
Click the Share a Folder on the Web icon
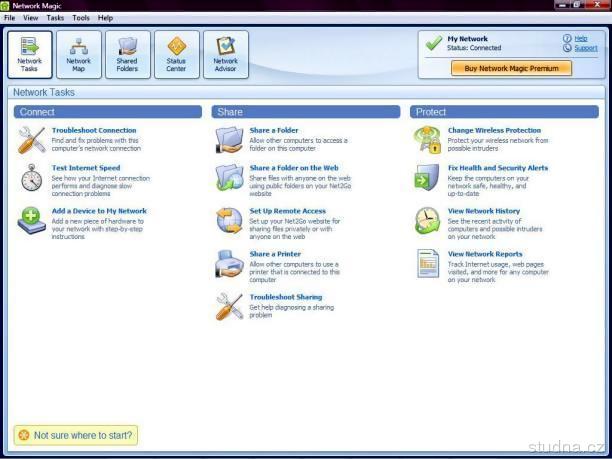tap(230, 178)
